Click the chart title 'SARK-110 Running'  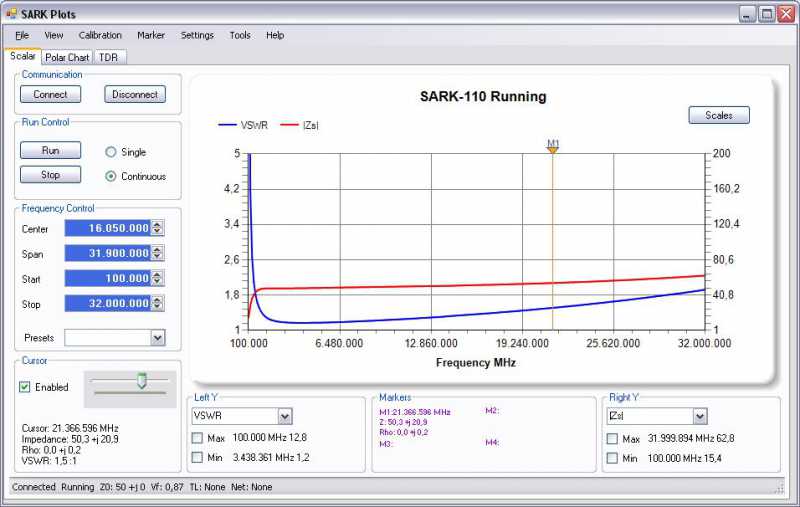pyautogui.click(x=483, y=96)
